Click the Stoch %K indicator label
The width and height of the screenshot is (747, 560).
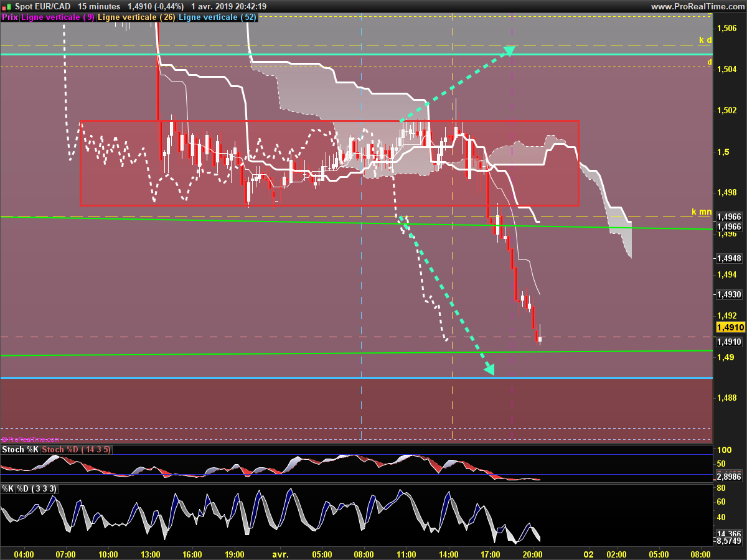click(21, 449)
